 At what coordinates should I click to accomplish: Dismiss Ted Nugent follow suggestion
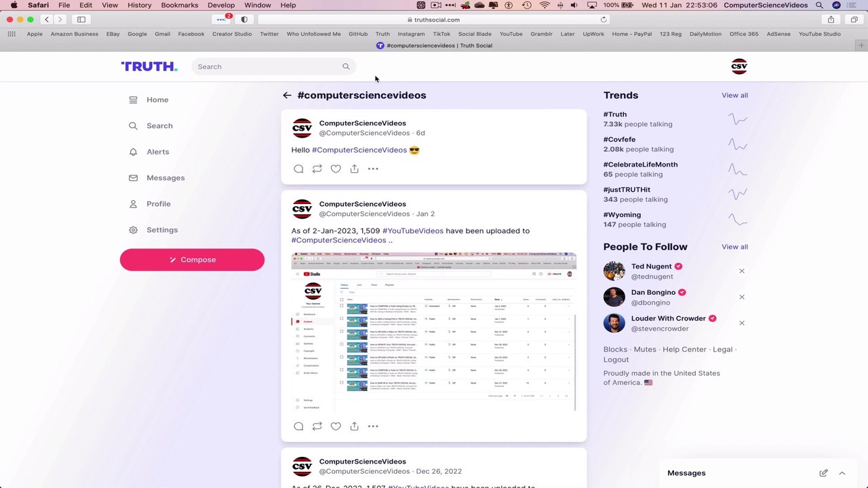(x=741, y=271)
